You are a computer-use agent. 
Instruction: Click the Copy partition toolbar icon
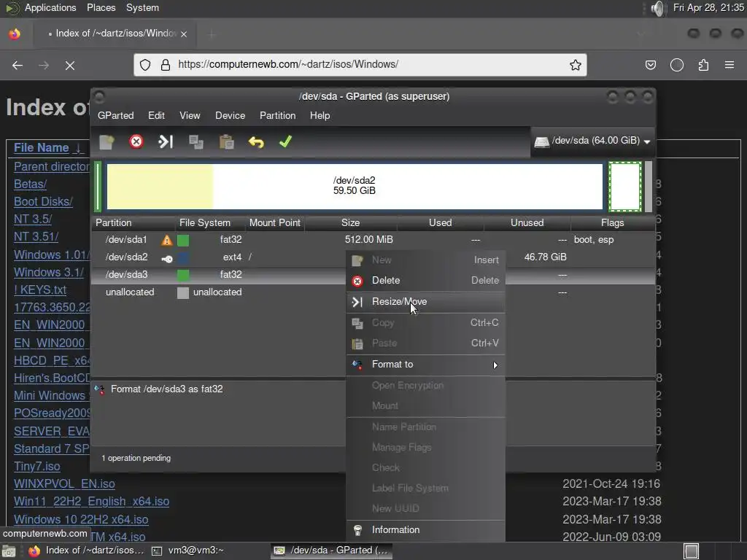(196, 142)
